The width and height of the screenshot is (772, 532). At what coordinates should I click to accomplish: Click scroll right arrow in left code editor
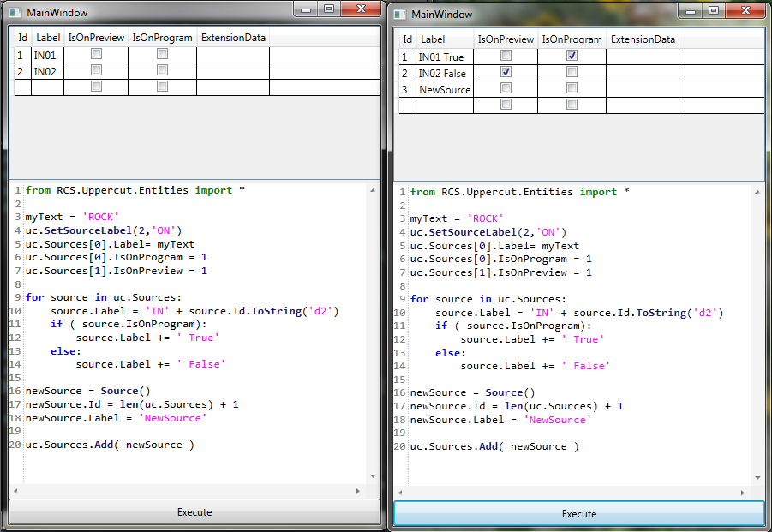[x=358, y=491]
